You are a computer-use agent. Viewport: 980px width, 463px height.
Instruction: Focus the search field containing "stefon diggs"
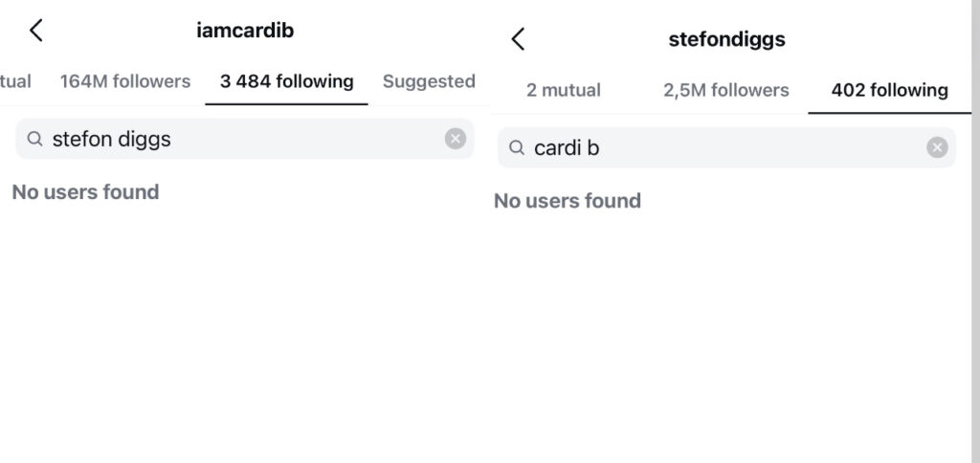pyautogui.click(x=239, y=140)
